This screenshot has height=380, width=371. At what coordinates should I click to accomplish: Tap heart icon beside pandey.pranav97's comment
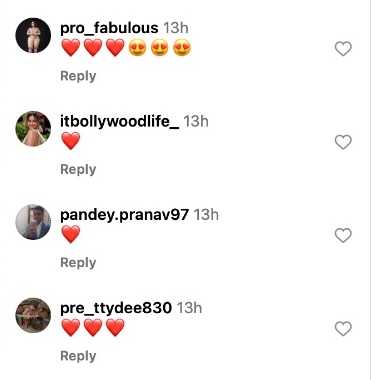click(x=343, y=235)
